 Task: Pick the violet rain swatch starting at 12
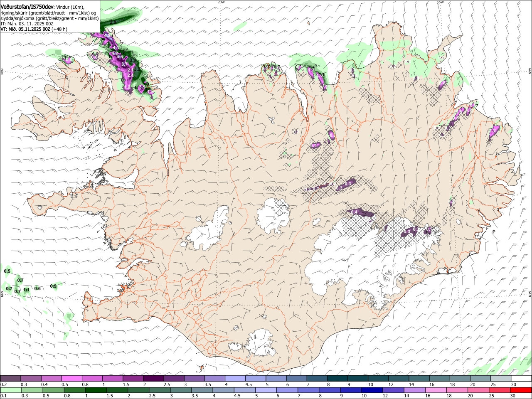393,390
